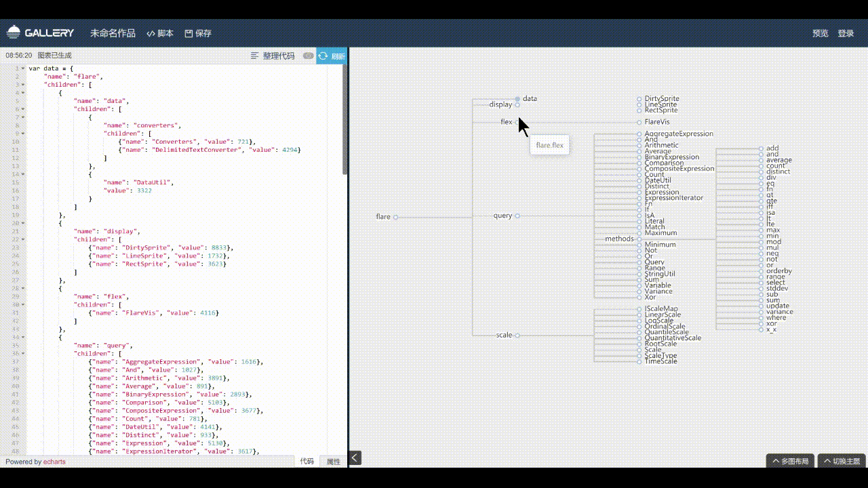Click the 图表已生成 status text

pyautogui.click(x=54, y=56)
